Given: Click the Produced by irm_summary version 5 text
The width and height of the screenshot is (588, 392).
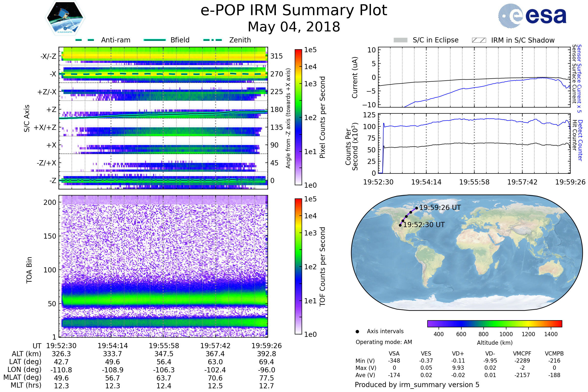Looking at the screenshot, I should pyautogui.click(x=417, y=384).
